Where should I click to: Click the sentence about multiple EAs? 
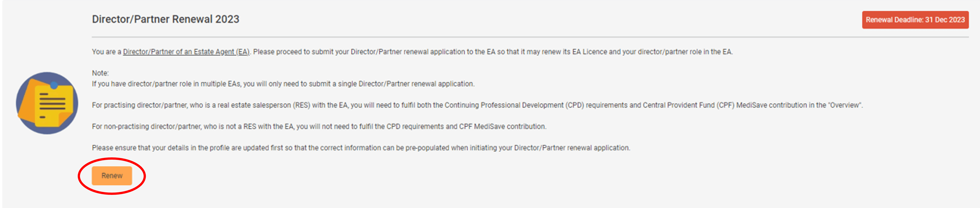283,84
